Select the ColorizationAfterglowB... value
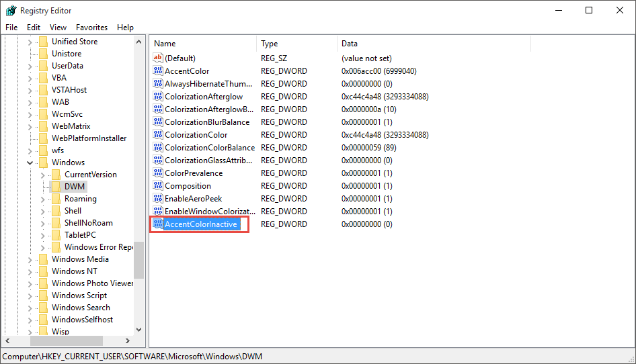This screenshot has height=364, width=636. click(209, 109)
